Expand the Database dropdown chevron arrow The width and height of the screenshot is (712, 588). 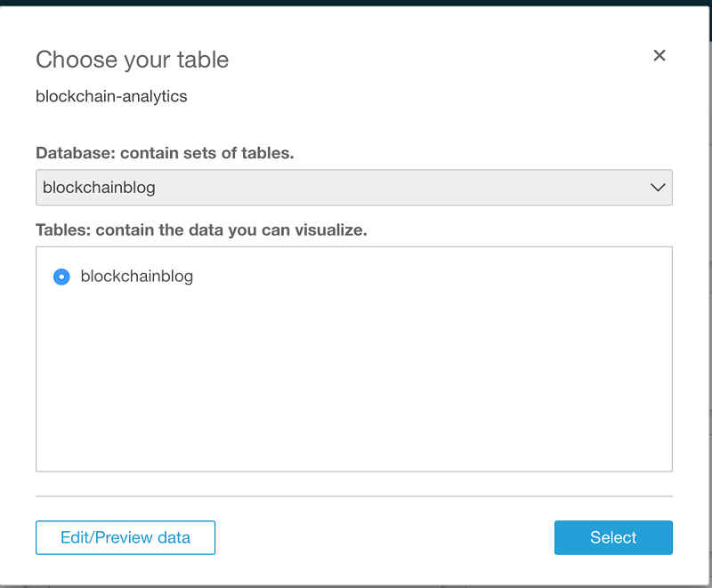point(658,188)
